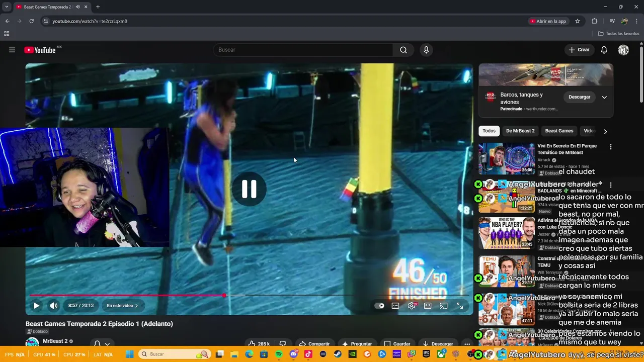Open Microsoft Edge from the taskbar

pyautogui.click(x=249, y=354)
